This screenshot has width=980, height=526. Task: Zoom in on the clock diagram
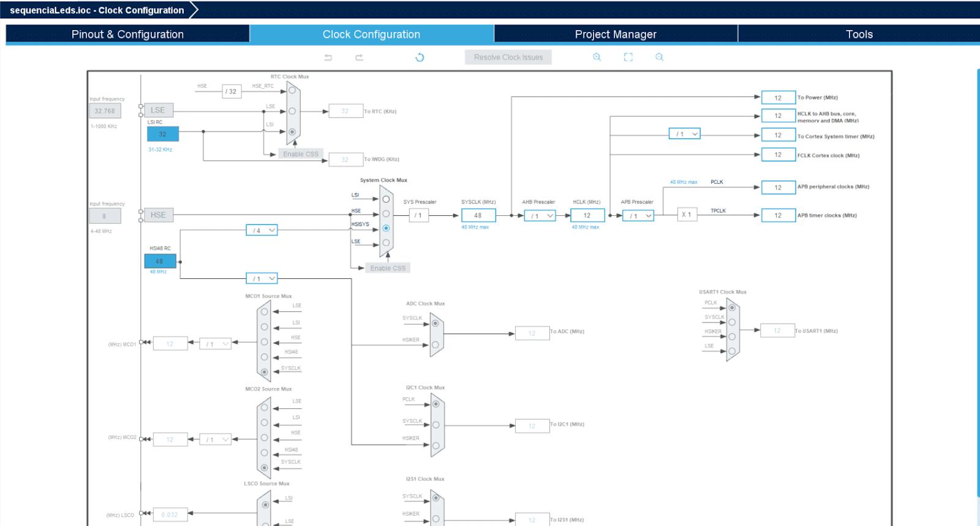[597, 57]
